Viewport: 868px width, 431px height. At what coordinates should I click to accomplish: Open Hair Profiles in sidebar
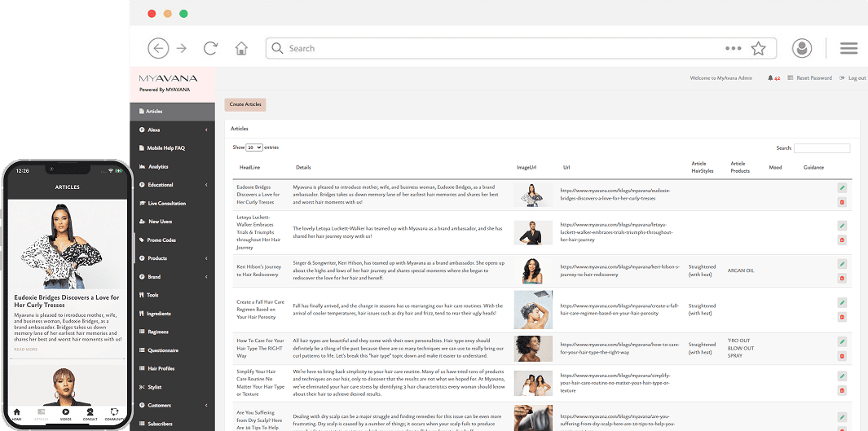coord(172,368)
